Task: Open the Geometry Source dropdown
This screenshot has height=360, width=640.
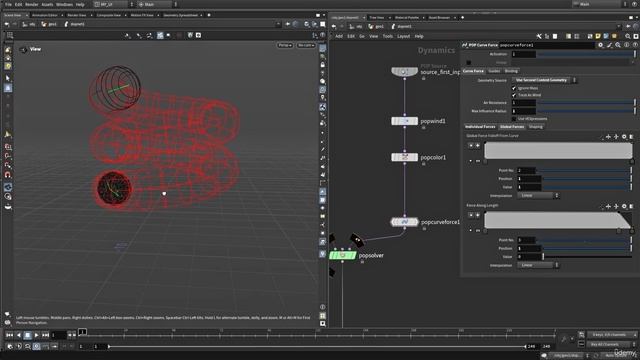Action: pos(544,80)
